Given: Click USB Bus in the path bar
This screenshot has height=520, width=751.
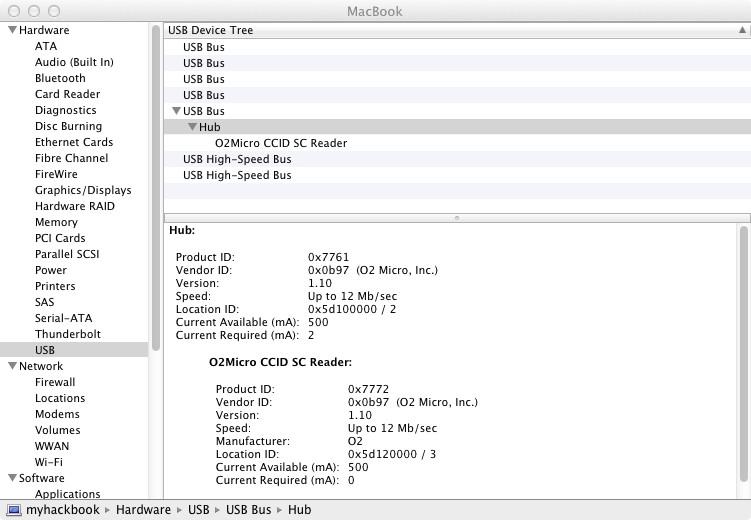Looking at the screenshot, I should coord(248,510).
